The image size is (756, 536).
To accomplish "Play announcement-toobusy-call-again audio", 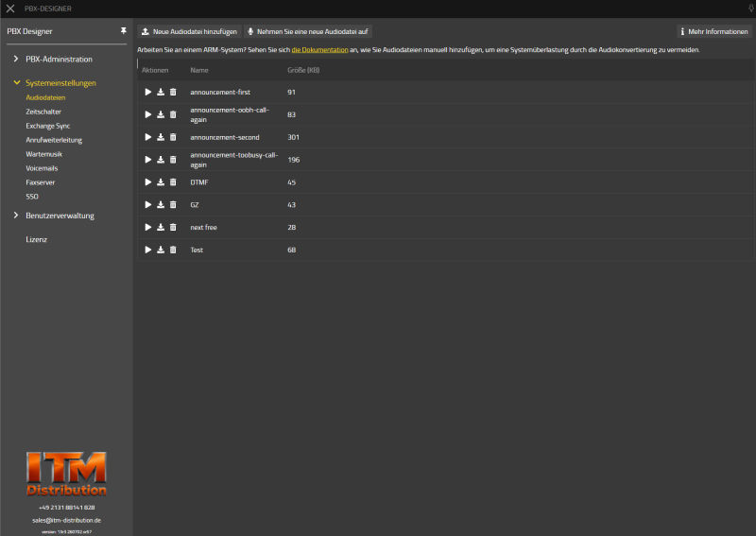I will 148,160.
